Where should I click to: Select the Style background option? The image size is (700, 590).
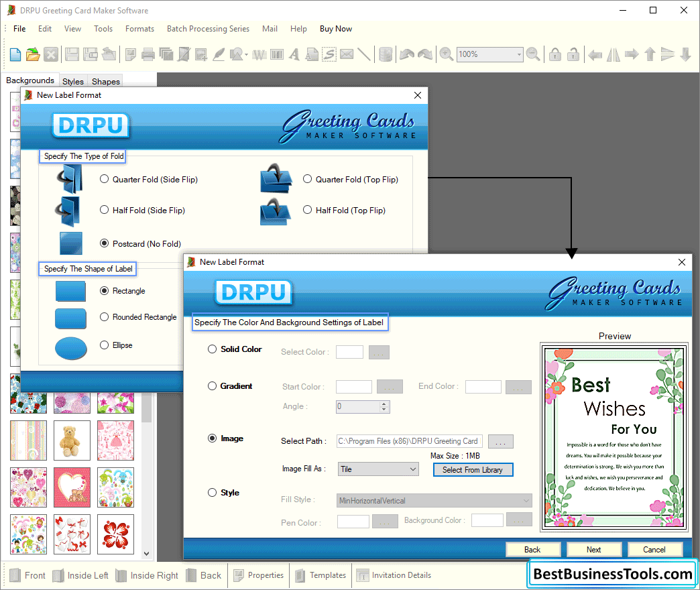pos(212,492)
